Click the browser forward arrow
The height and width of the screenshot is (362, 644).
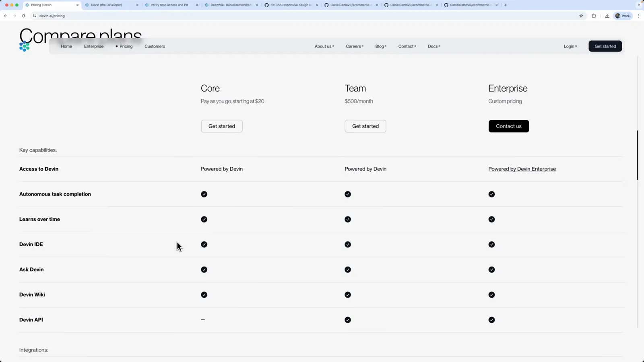click(14, 16)
